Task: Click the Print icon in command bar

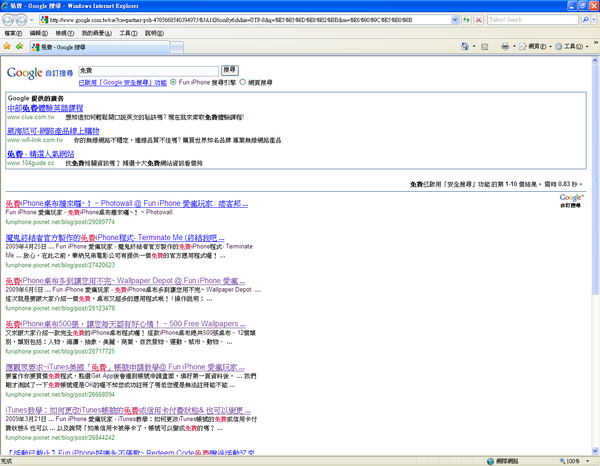Action: coord(505,46)
